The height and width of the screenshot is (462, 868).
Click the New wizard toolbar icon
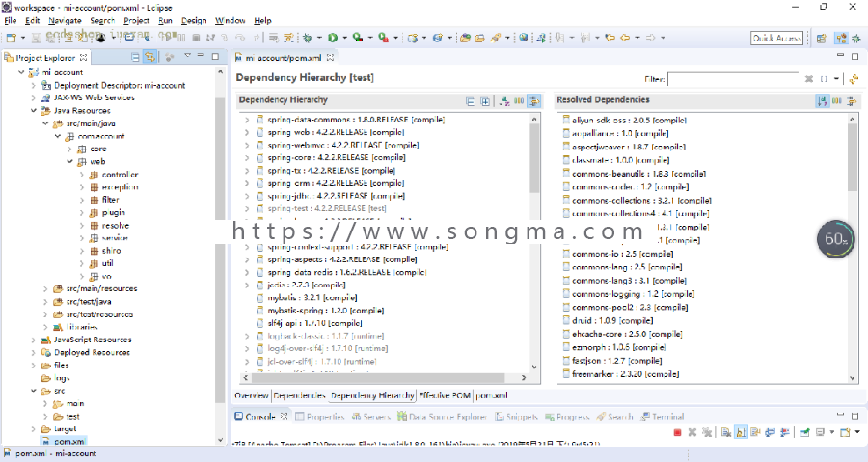[x=11, y=38]
